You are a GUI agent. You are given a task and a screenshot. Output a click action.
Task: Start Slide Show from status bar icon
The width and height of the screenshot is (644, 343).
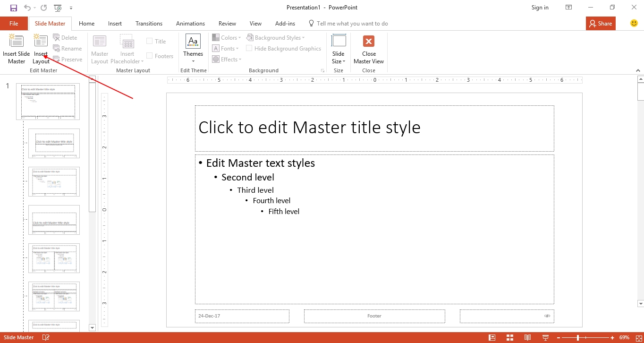(x=545, y=337)
